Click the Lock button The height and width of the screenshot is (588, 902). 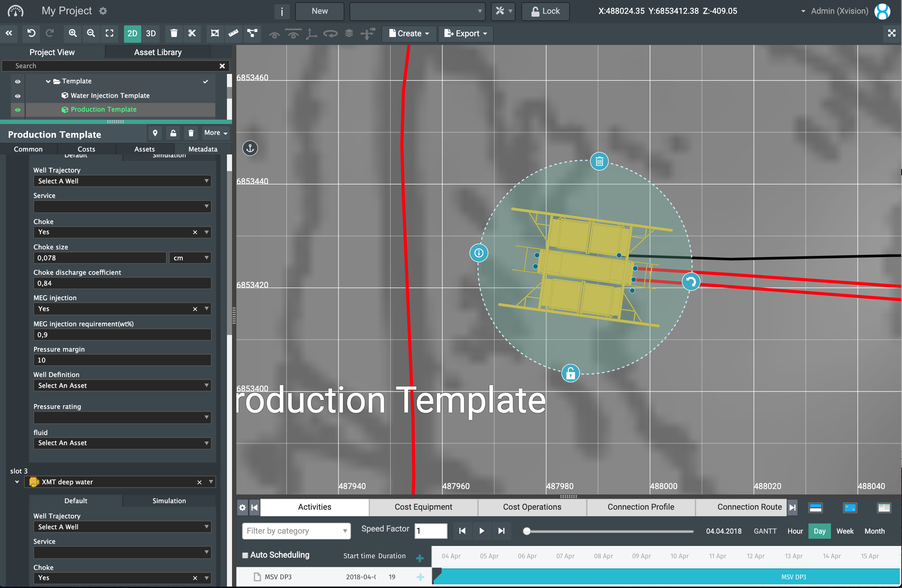pyautogui.click(x=545, y=11)
